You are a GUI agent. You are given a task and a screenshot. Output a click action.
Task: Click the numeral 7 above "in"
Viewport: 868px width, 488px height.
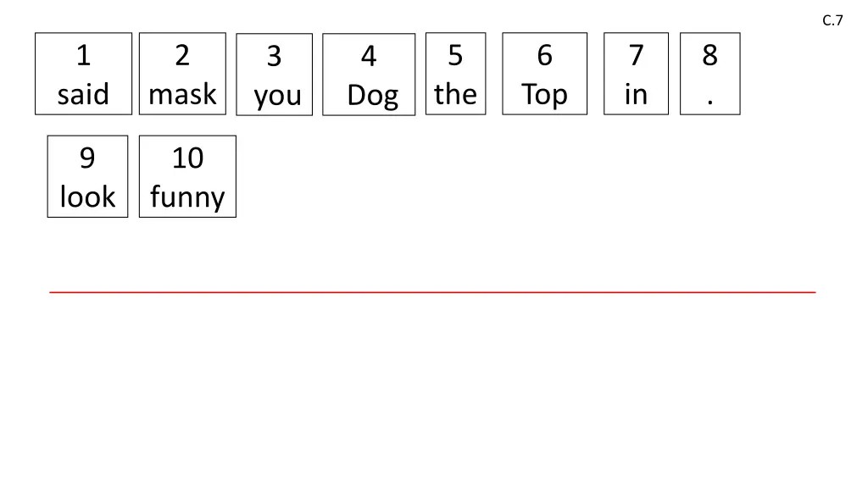point(636,56)
